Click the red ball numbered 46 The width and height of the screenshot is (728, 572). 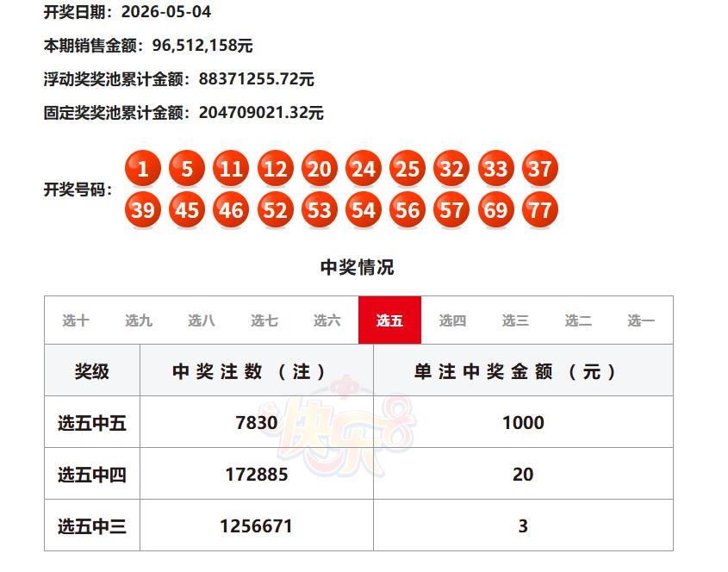(231, 209)
